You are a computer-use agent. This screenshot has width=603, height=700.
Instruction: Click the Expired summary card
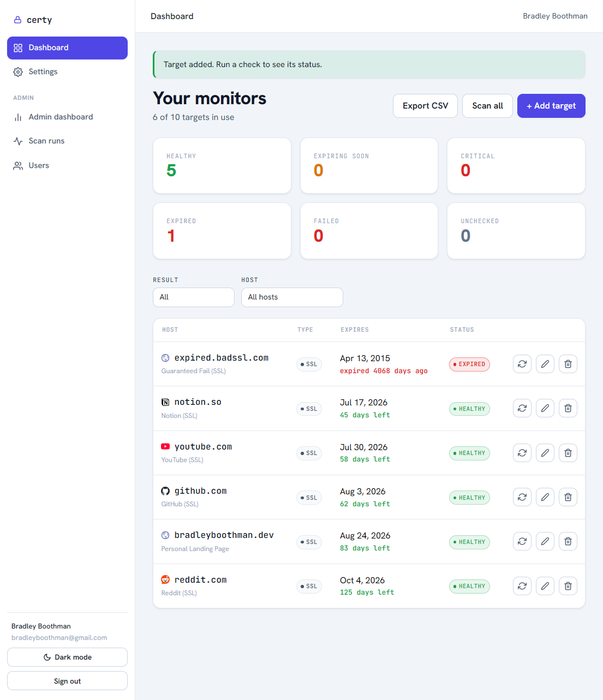[x=222, y=231]
